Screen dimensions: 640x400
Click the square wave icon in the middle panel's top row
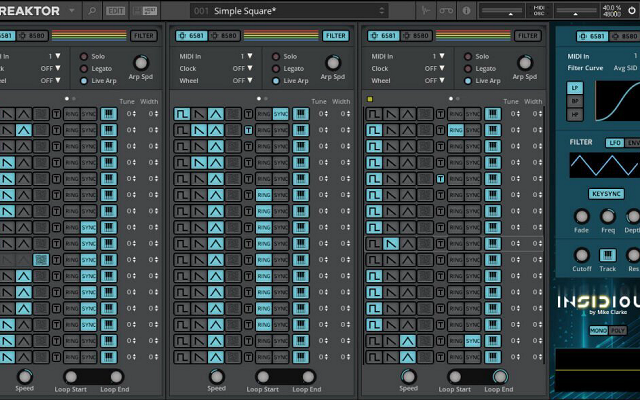[182, 114]
